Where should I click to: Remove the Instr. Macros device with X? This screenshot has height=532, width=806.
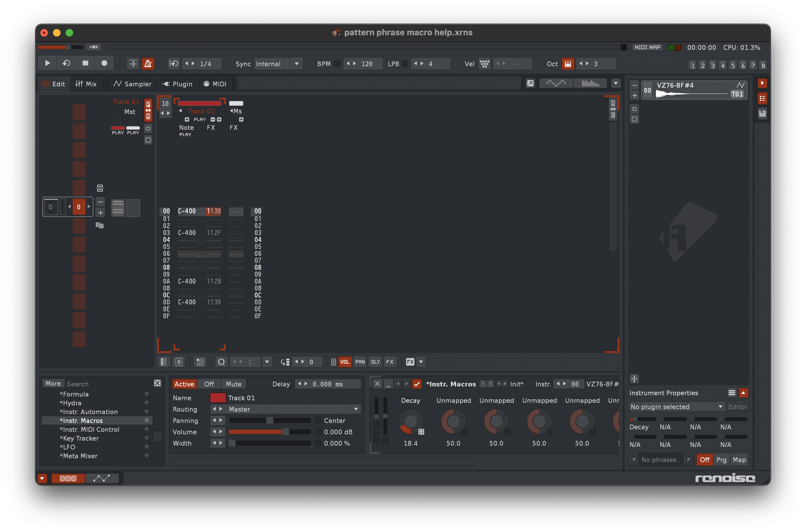(x=377, y=384)
